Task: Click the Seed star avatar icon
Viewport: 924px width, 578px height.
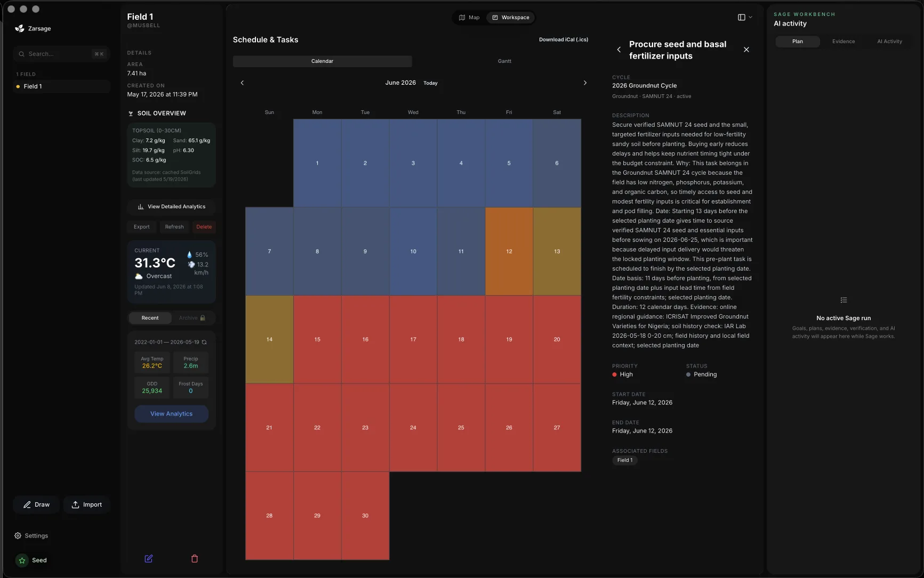Action: 22,560
